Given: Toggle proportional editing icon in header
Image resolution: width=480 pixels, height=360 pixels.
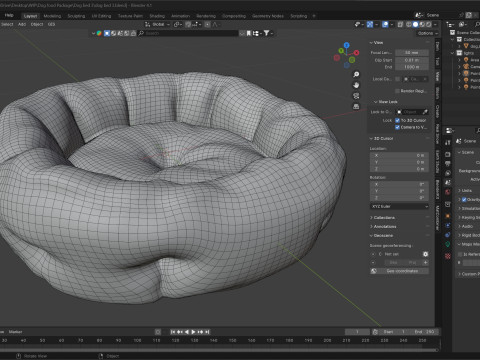Looking at the screenshot, I should 208,24.
